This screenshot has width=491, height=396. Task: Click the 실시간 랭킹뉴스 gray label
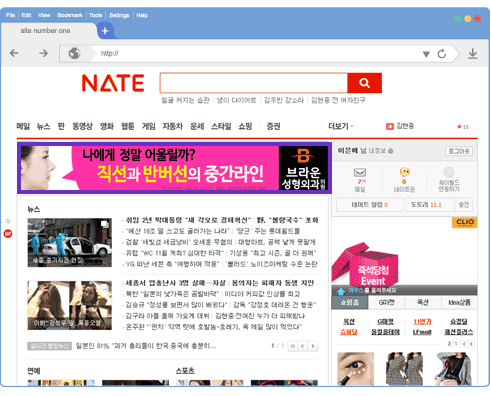point(49,346)
